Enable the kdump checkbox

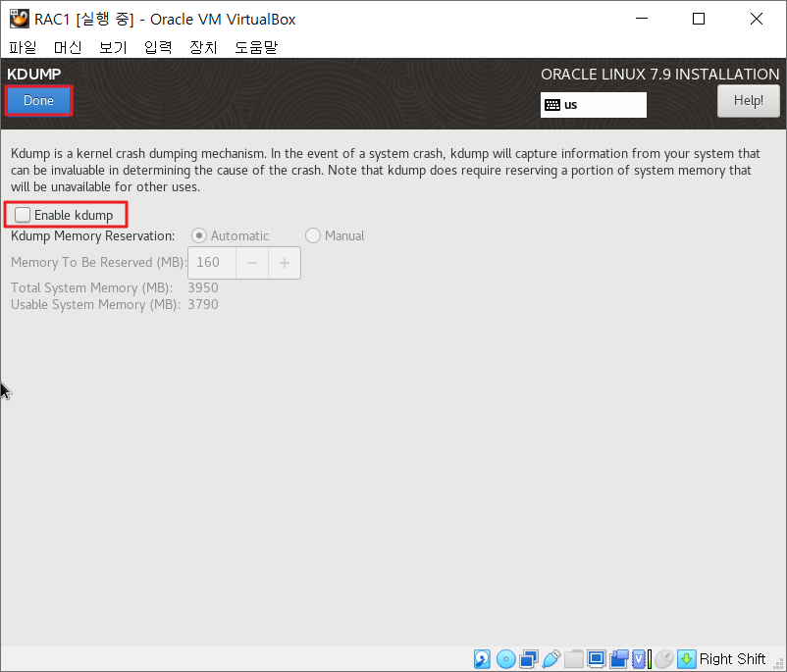(23, 215)
